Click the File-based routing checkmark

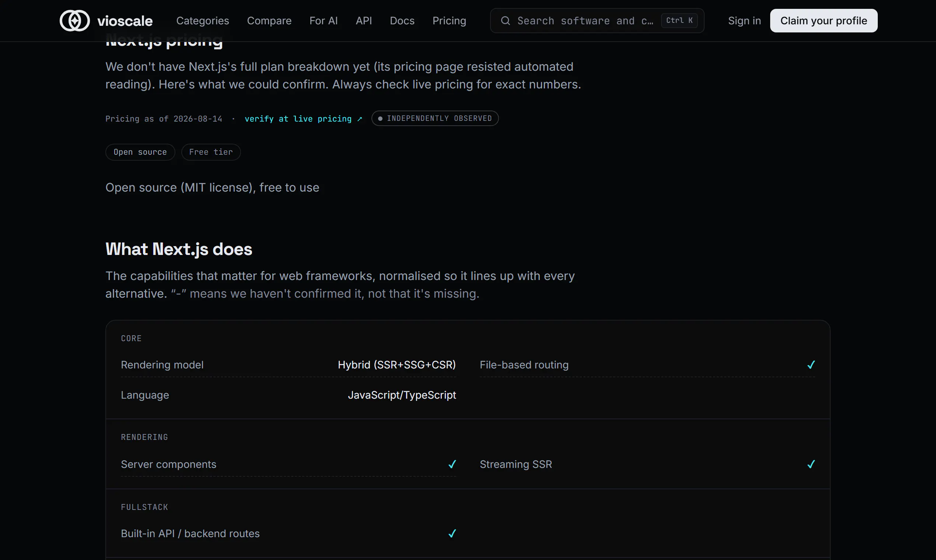[x=811, y=365]
